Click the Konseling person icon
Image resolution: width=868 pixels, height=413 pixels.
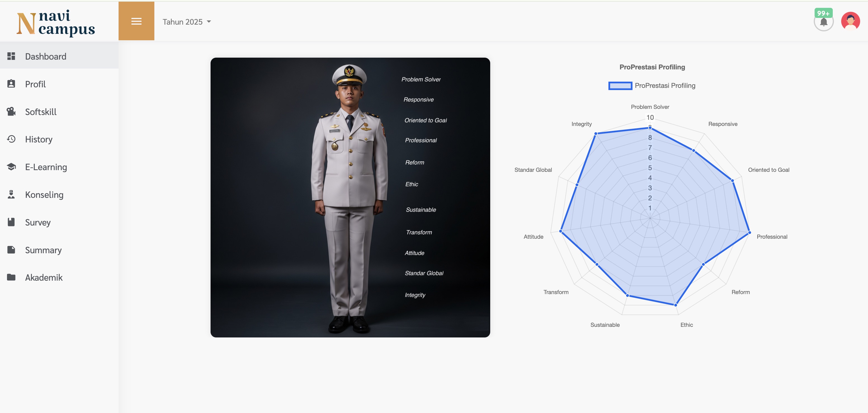[11, 194]
